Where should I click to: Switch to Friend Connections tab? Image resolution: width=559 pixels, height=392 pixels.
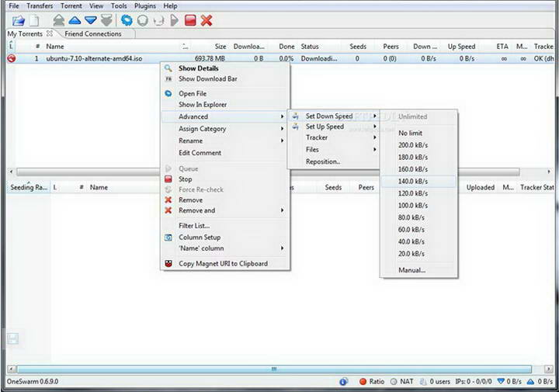point(93,34)
